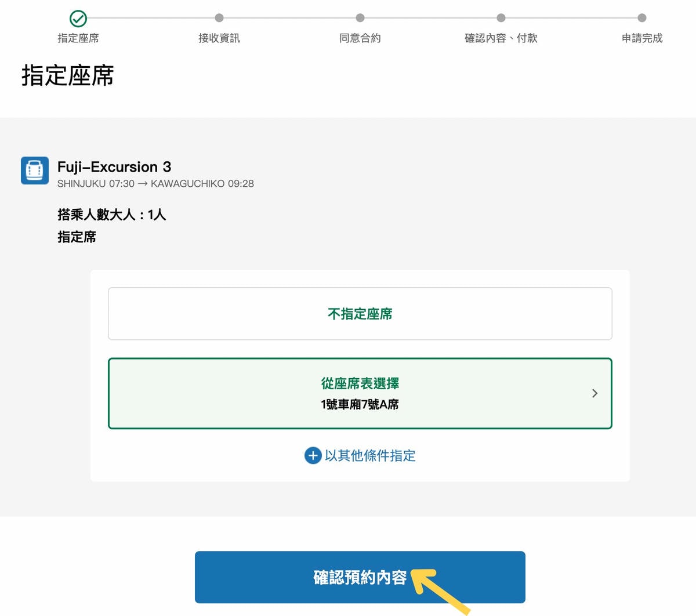
Task: Confirm reservation with 確認預約內容 button
Action: coord(360,577)
